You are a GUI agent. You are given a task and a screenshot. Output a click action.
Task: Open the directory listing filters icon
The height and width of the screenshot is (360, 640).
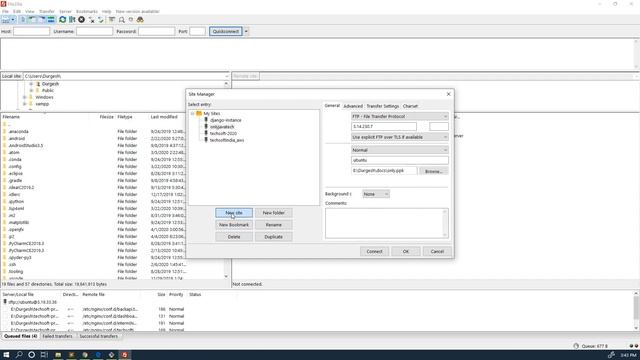pos(111,20)
